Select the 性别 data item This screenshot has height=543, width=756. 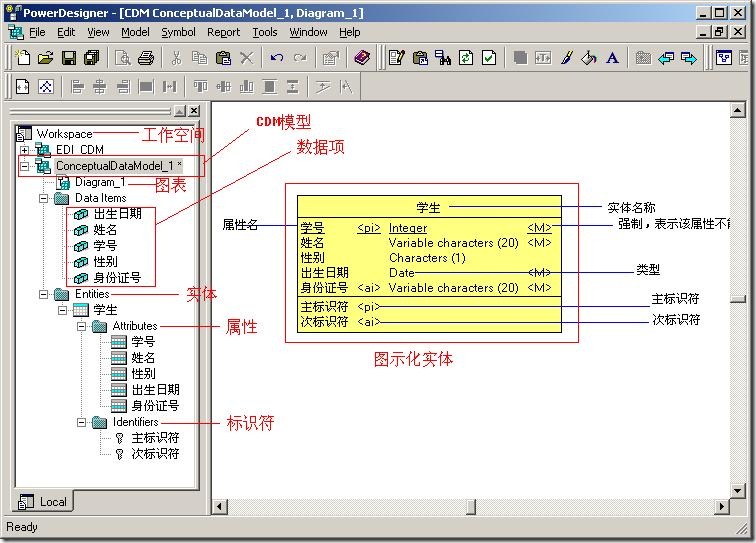[105, 262]
